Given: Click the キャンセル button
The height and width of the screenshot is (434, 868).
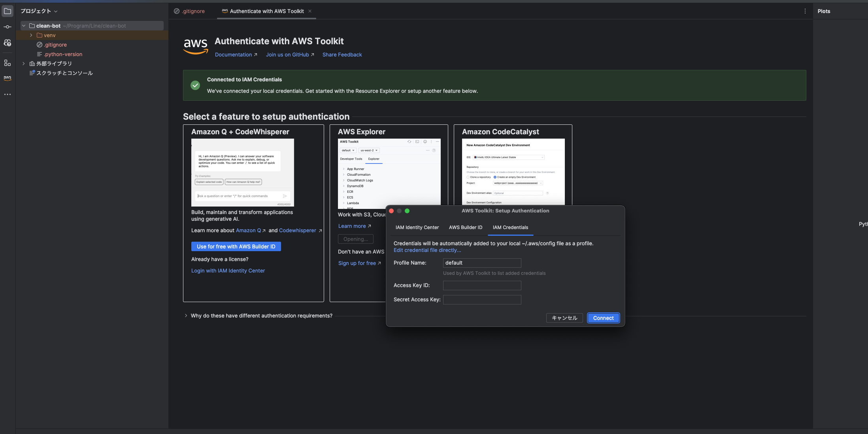Looking at the screenshot, I should pos(564,317).
